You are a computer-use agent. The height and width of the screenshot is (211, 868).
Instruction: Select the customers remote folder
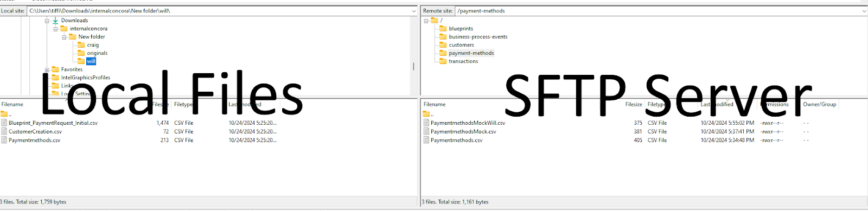click(461, 45)
